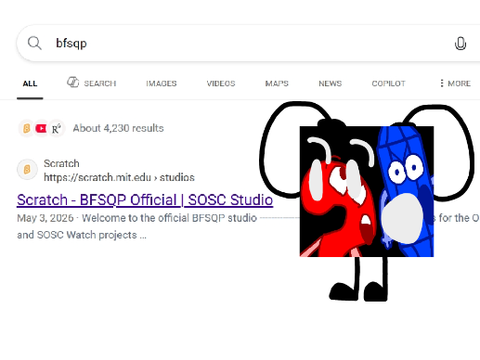Click the R source icon
Viewport: 480px width, 360px height.
[x=56, y=128]
